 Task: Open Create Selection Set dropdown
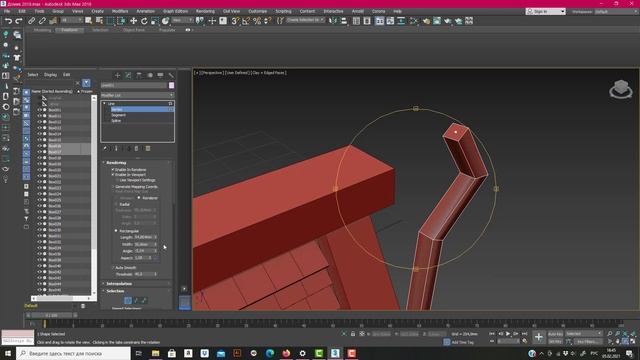pos(305,20)
